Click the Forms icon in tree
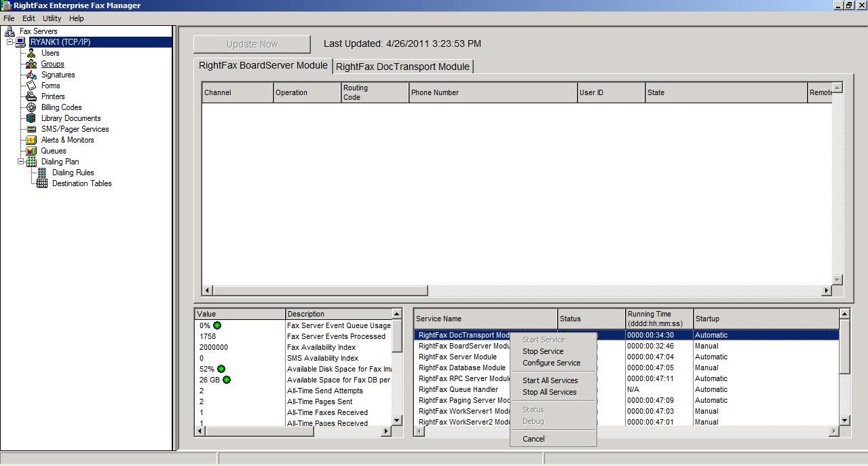 coord(31,86)
